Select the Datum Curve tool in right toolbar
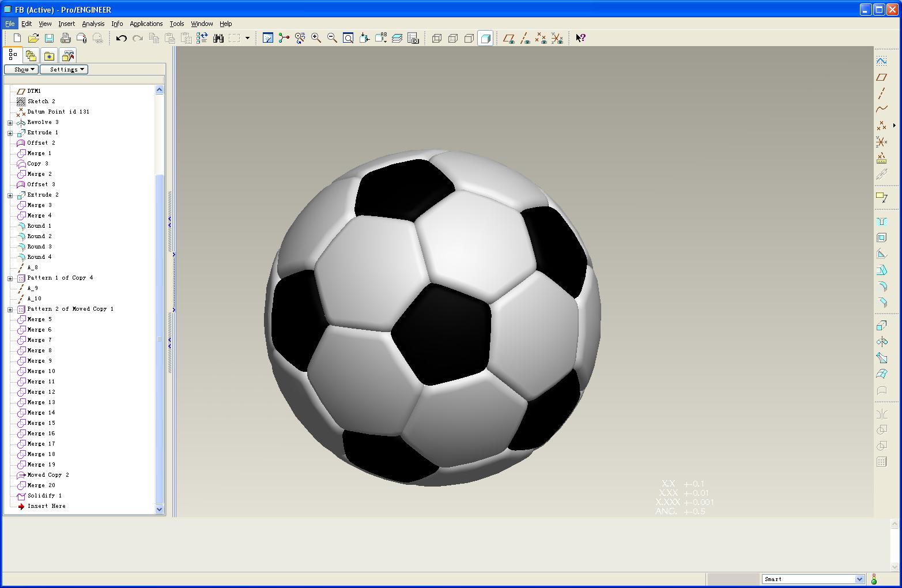 tap(881, 109)
